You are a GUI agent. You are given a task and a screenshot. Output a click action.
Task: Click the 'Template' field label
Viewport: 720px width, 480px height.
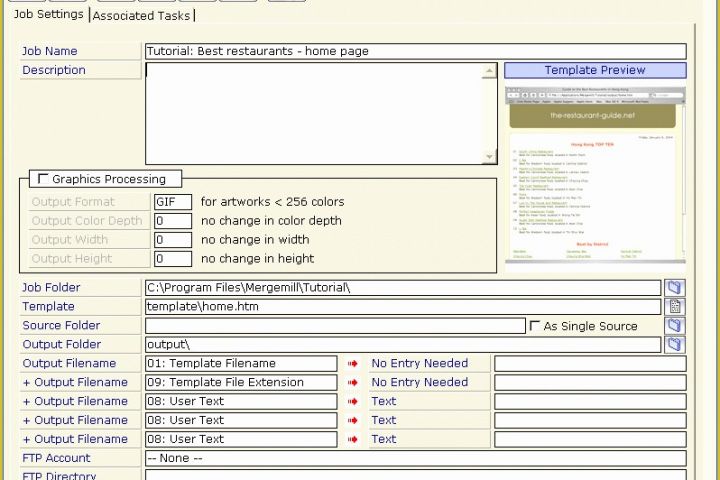(x=48, y=306)
